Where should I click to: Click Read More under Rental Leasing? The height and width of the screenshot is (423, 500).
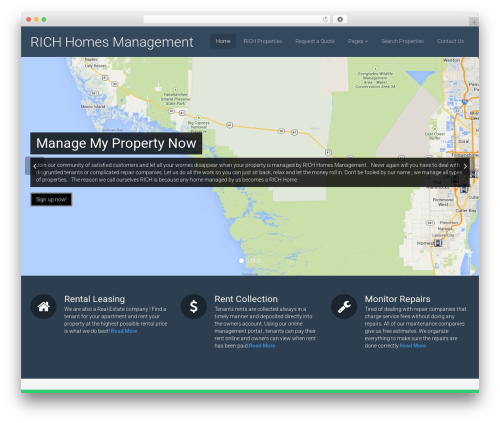tap(124, 331)
